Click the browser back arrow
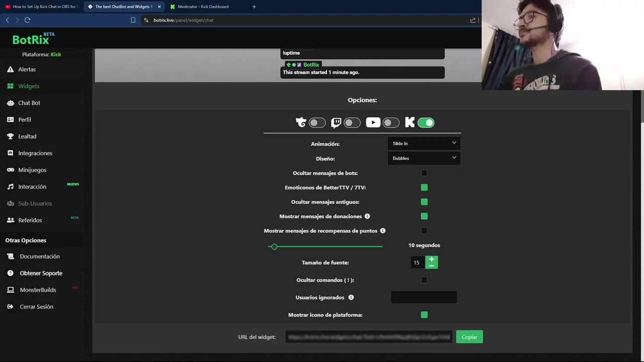Image resolution: width=644 pixels, height=362 pixels. [x=7, y=20]
